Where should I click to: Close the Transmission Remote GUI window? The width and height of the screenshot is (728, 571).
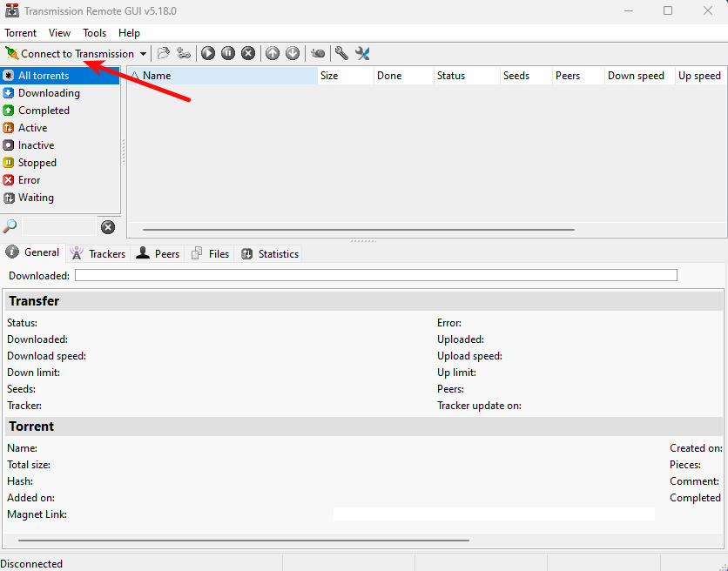click(708, 10)
